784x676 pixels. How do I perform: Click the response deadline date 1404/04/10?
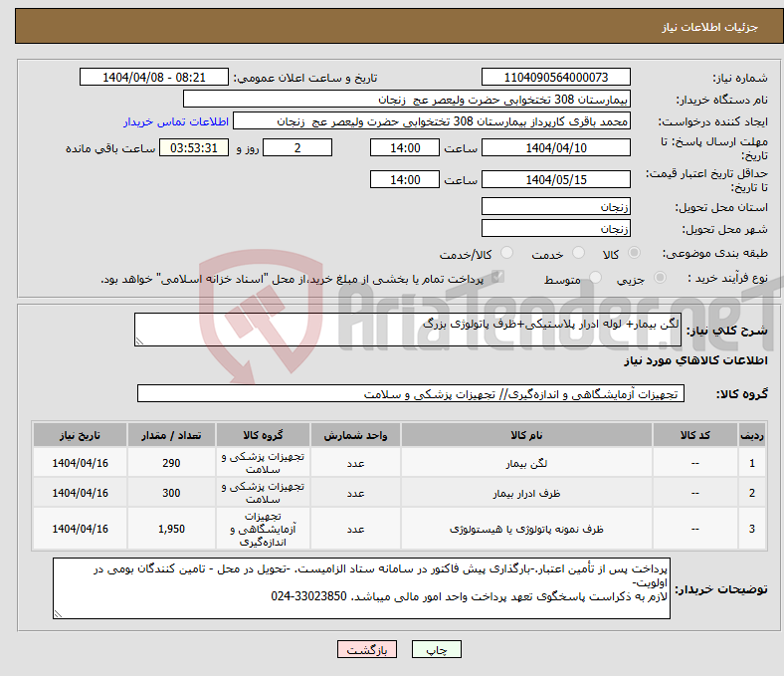pyautogui.click(x=555, y=147)
